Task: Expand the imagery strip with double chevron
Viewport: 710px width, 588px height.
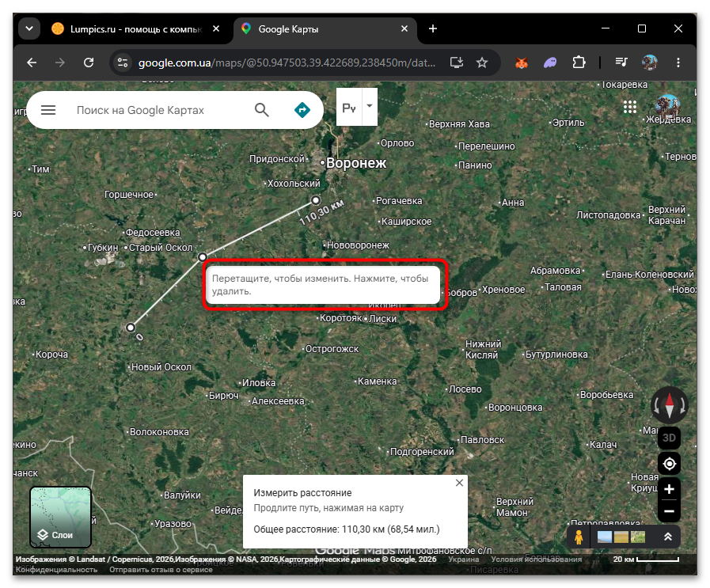Action: pyautogui.click(x=668, y=537)
